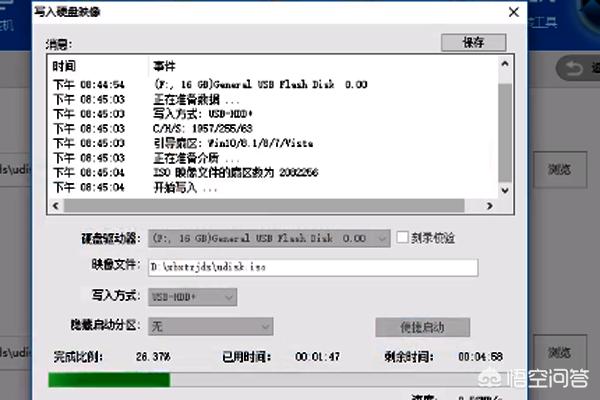
Task: Open the 硬盘驱动器 dropdown
Action: [x=269, y=238]
